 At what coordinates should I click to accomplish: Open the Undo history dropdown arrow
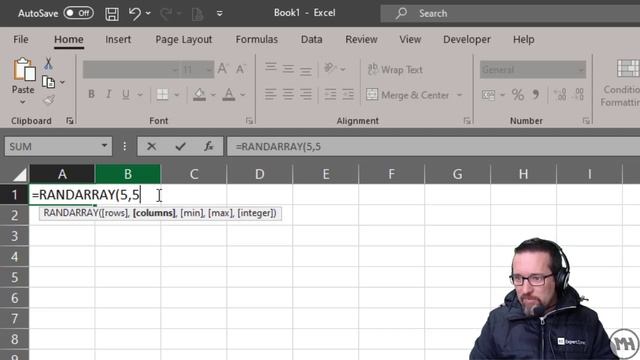coord(148,13)
